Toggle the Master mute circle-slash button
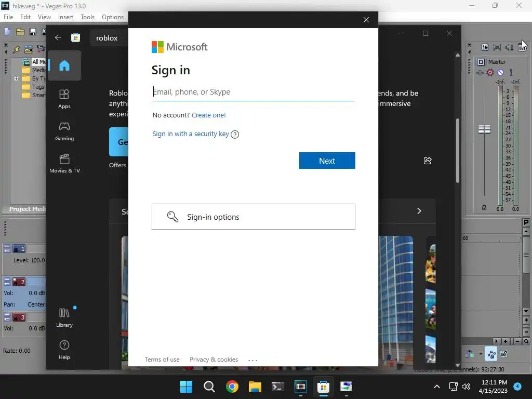The image size is (532, 399). [x=500, y=72]
